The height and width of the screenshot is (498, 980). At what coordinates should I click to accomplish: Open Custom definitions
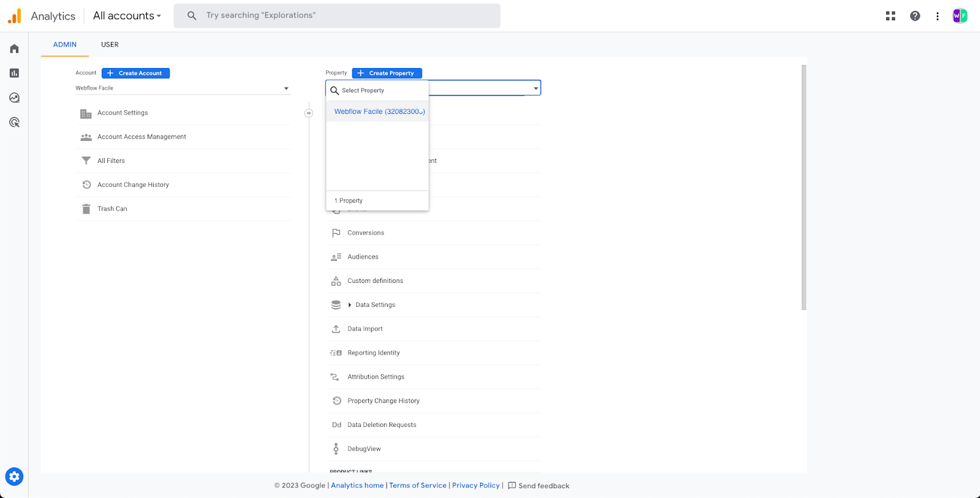click(375, 281)
